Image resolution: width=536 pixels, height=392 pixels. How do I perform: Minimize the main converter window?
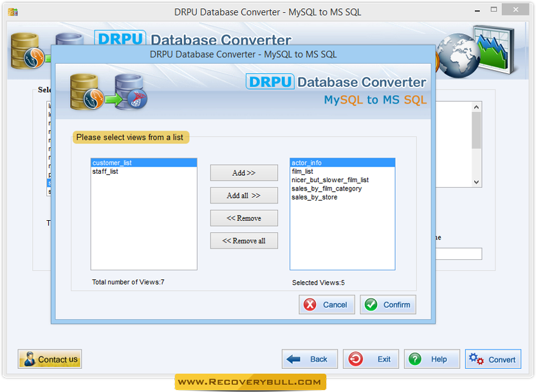click(477, 10)
